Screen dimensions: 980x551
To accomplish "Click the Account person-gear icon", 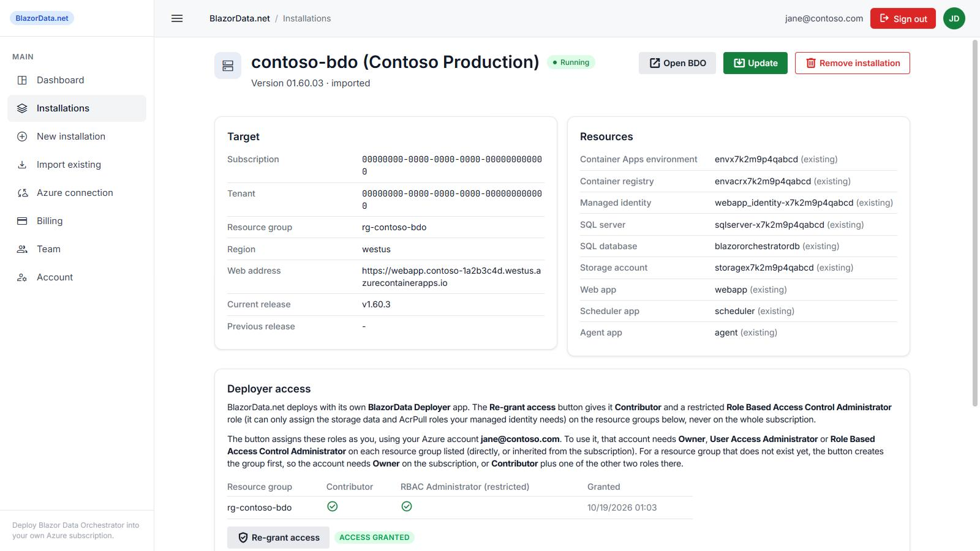I will pyautogui.click(x=22, y=277).
